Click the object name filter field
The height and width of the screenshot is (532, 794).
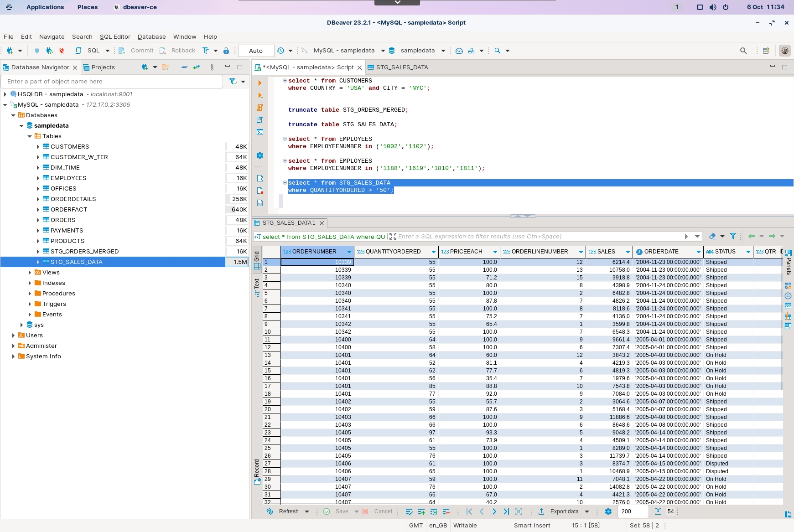(x=112, y=82)
